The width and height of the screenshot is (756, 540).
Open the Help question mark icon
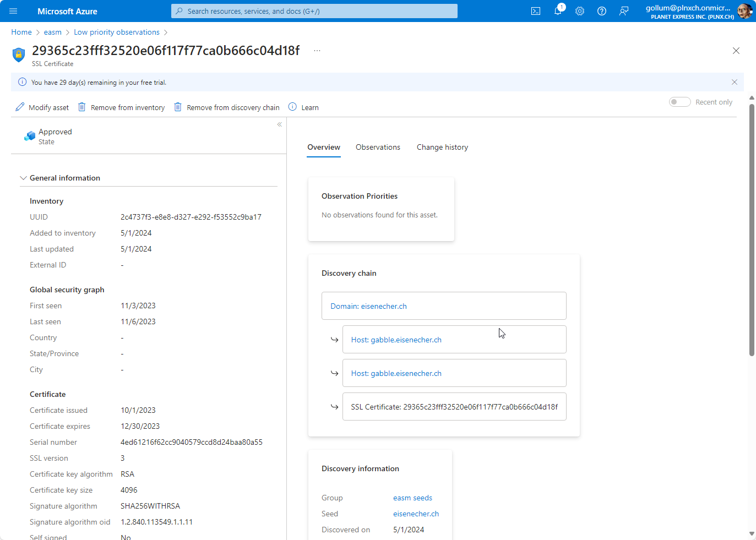pos(601,11)
